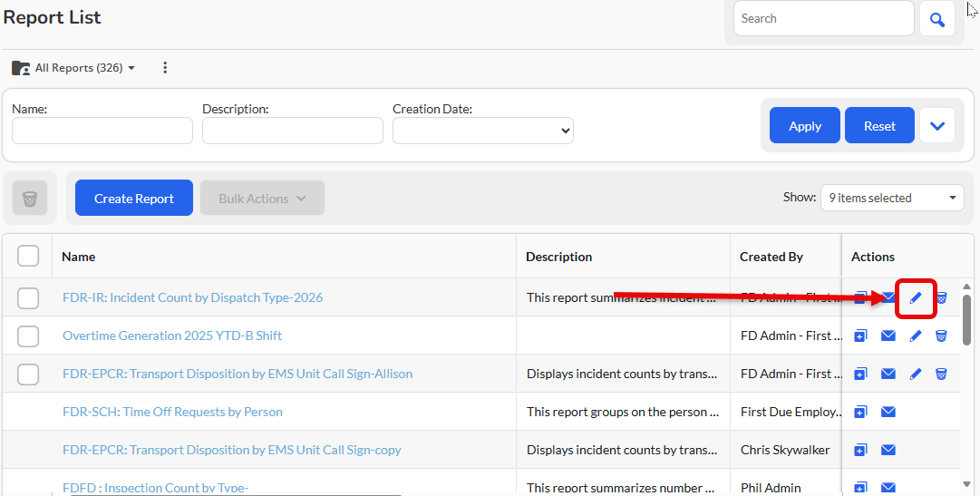Click the Apply filter button

[805, 126]
